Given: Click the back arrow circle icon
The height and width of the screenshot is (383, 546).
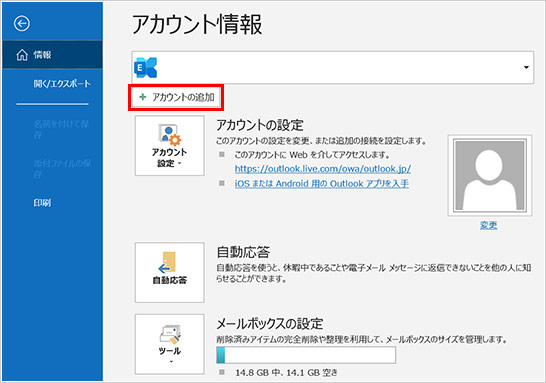Looking at the screenshot, I should [22, 24].
